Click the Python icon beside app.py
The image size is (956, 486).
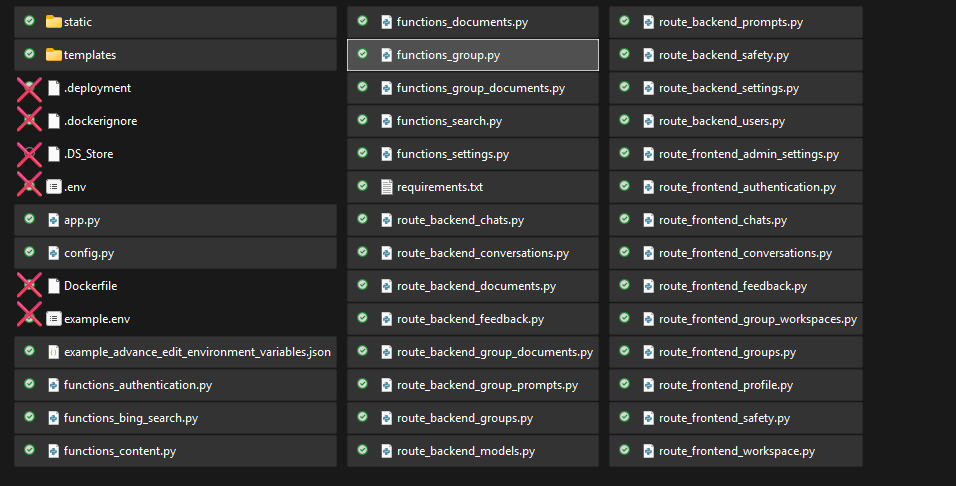pos(53,220)
